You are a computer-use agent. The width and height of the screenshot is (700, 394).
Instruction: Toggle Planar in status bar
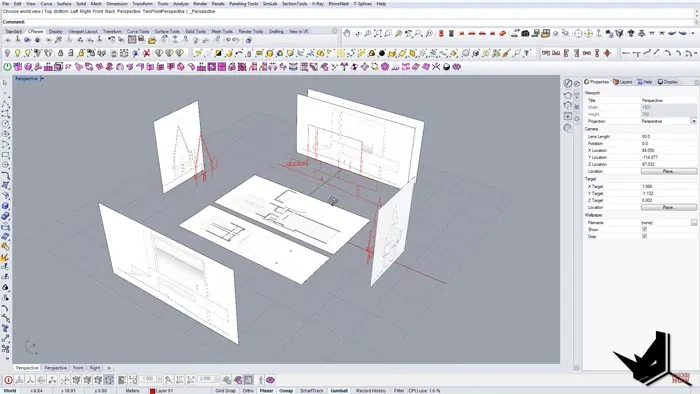[266, 390]
